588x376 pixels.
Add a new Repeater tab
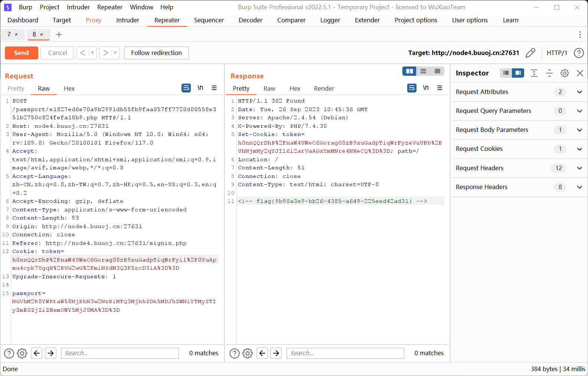tap(59, 35)
